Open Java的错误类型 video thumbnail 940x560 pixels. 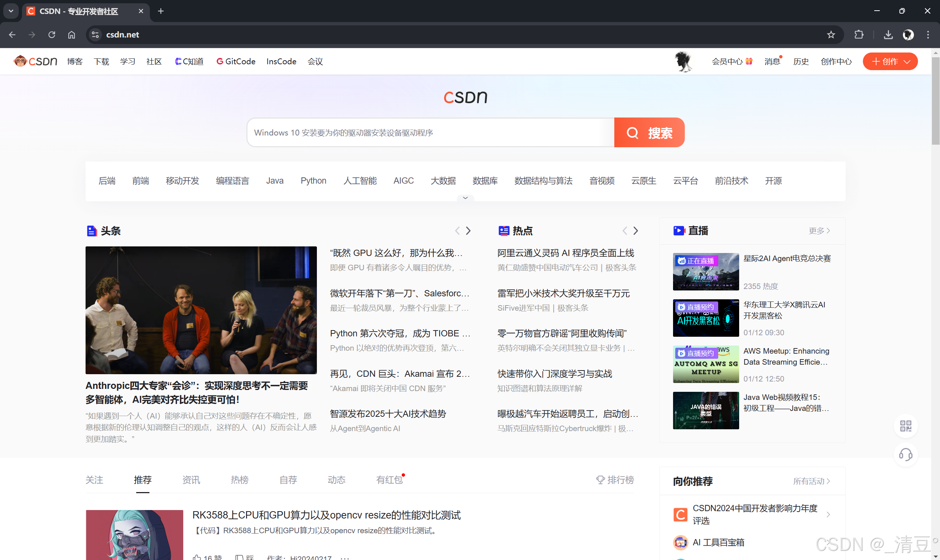(706, 410)
